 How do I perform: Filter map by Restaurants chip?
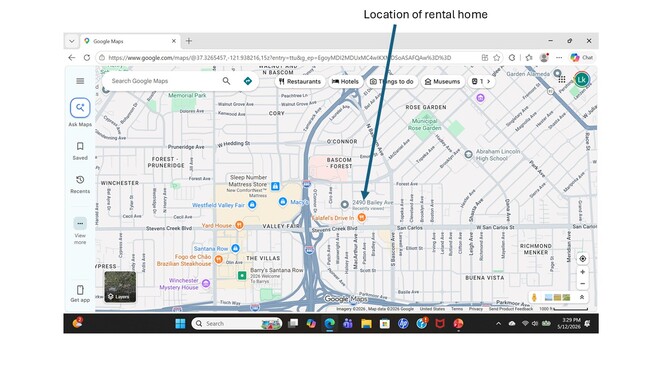click(x=300, y=81)
